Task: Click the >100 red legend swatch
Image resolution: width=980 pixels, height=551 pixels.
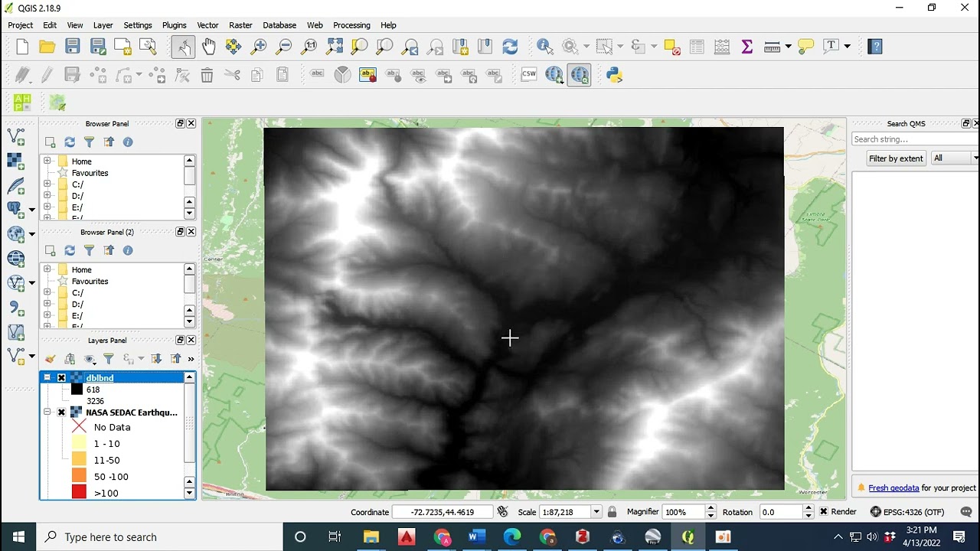Action: (x=79, y=493)
